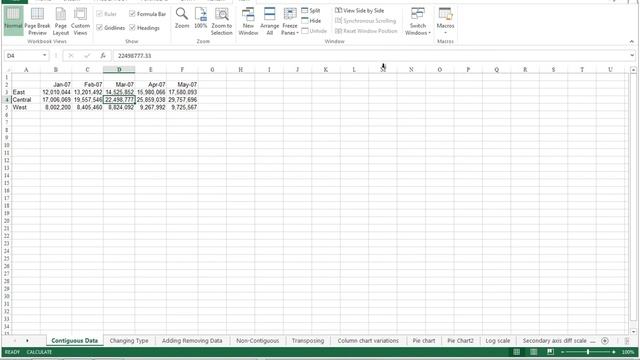The height and width of the screenshot is (360, 640).
Task: Switch to Pie Chart2 sheet tab
Action: (x=460, y=340)
